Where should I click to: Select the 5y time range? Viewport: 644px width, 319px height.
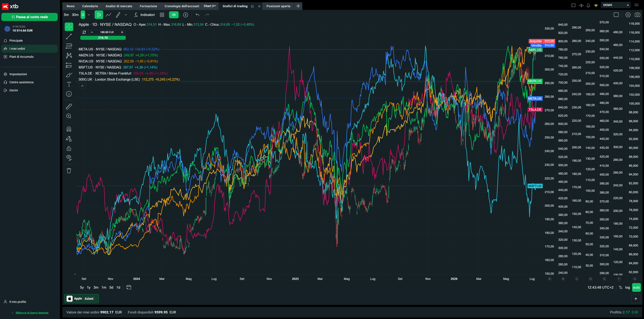coord(82,287)
